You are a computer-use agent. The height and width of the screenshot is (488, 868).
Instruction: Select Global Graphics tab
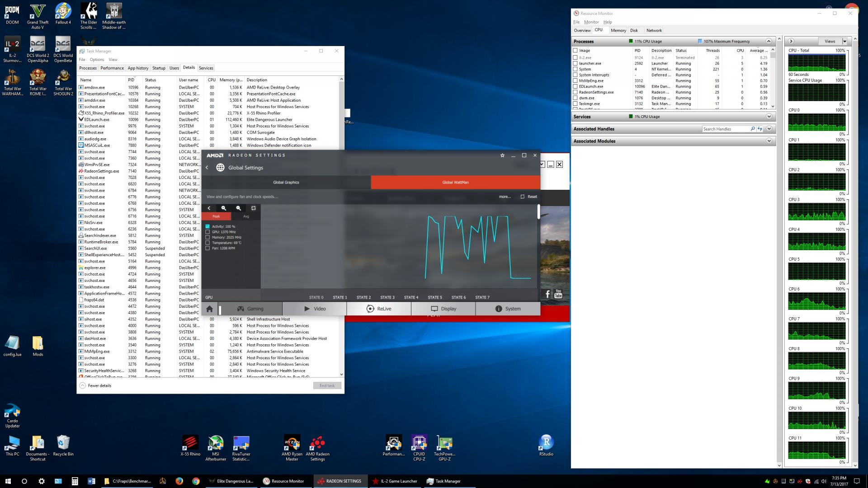tap(286, 183)
